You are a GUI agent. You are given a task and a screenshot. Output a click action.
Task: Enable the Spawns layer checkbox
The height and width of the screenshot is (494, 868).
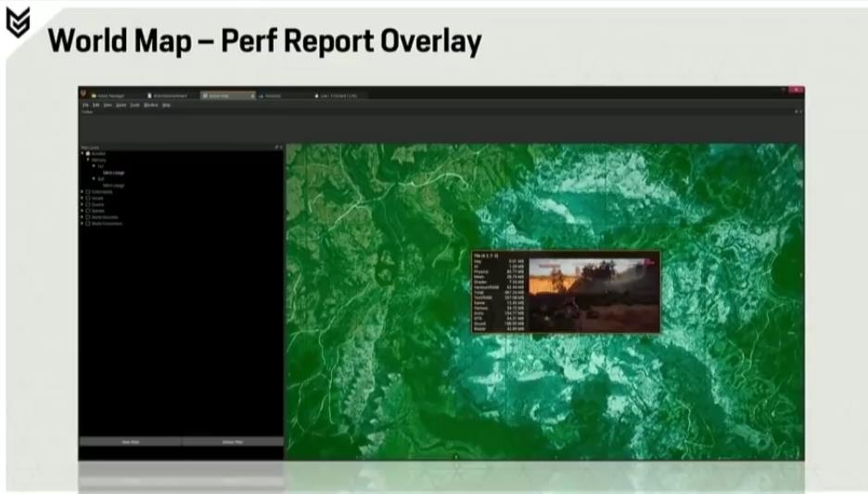click(x=87, y=210)
